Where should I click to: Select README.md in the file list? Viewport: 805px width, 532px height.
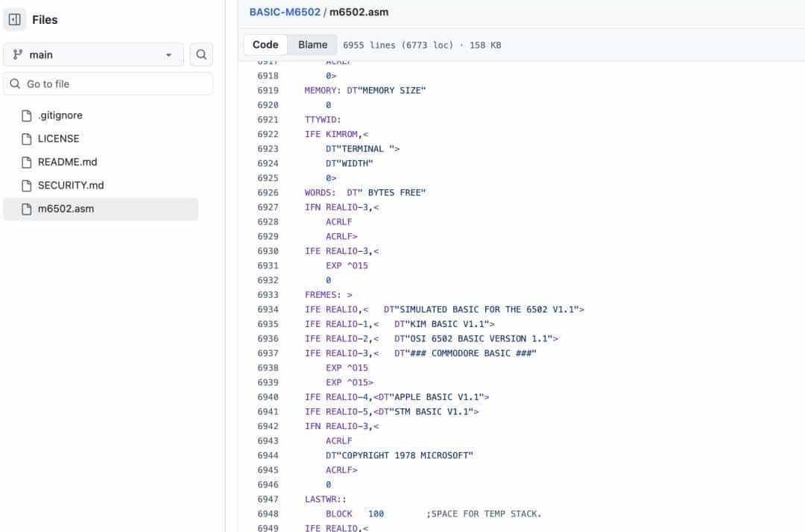coord(67,162)
